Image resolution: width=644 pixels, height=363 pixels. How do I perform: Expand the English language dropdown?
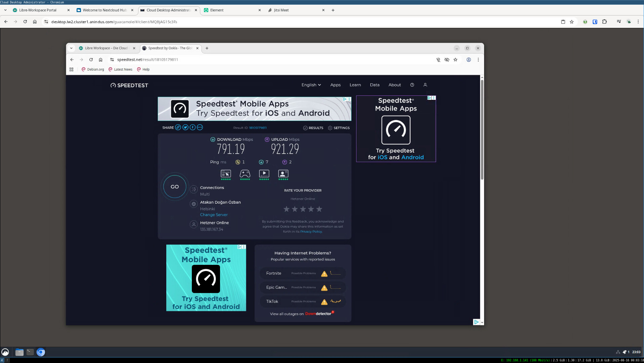point(311,85)
